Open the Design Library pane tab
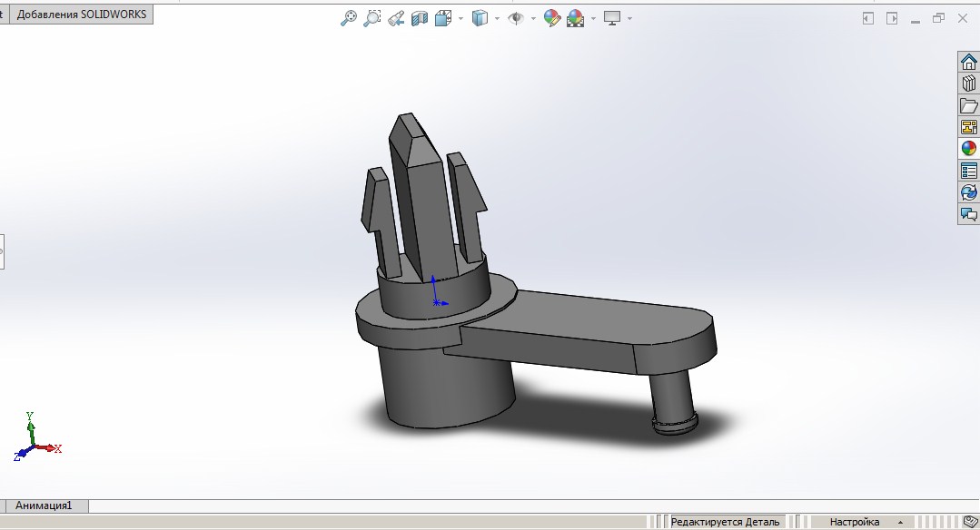Viewport: 980px width, 530px height. (969, 83)
